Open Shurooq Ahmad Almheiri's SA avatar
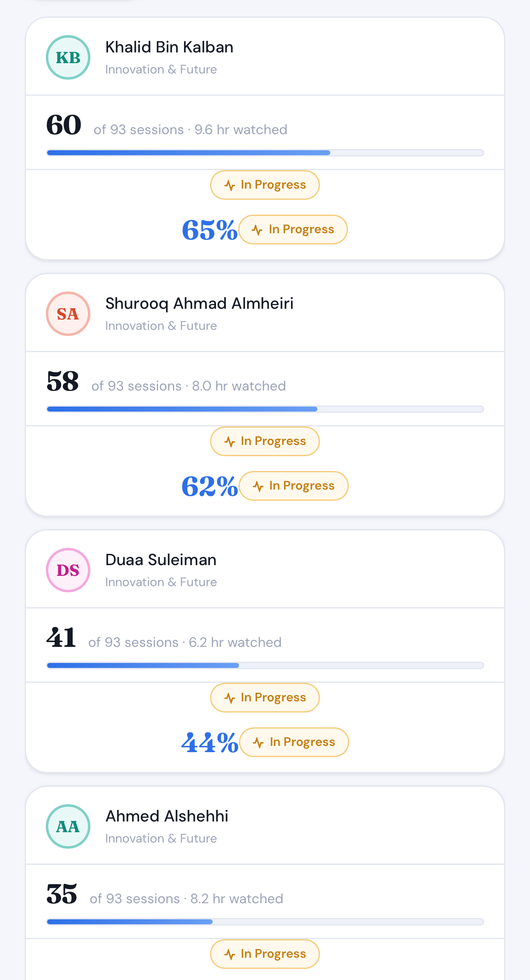 tap(68, 314)
